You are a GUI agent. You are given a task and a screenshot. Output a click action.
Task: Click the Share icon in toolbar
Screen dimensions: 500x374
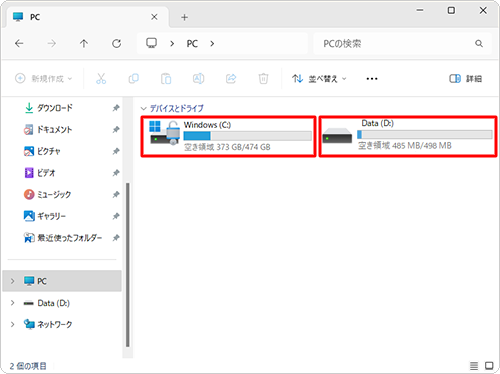[x=231, y=79]
